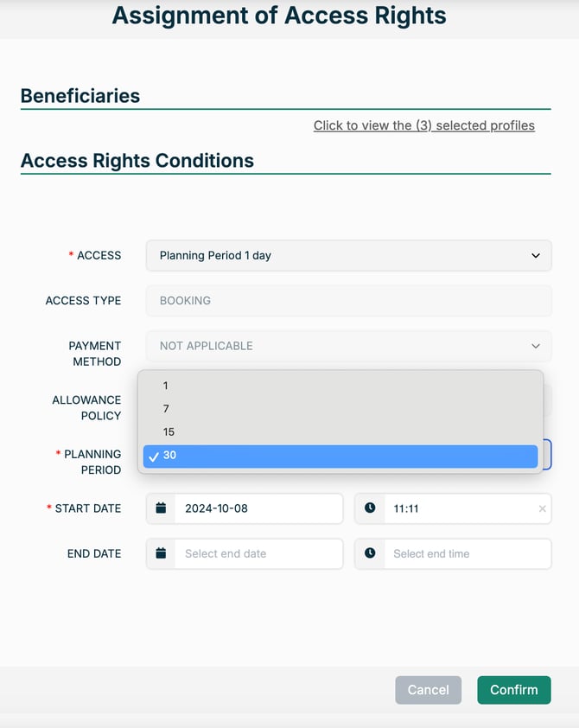The image size is (579, 728).
Task: Open the Access dropdown showing Planning Period 1 day
Action: [x=348, y=256]
